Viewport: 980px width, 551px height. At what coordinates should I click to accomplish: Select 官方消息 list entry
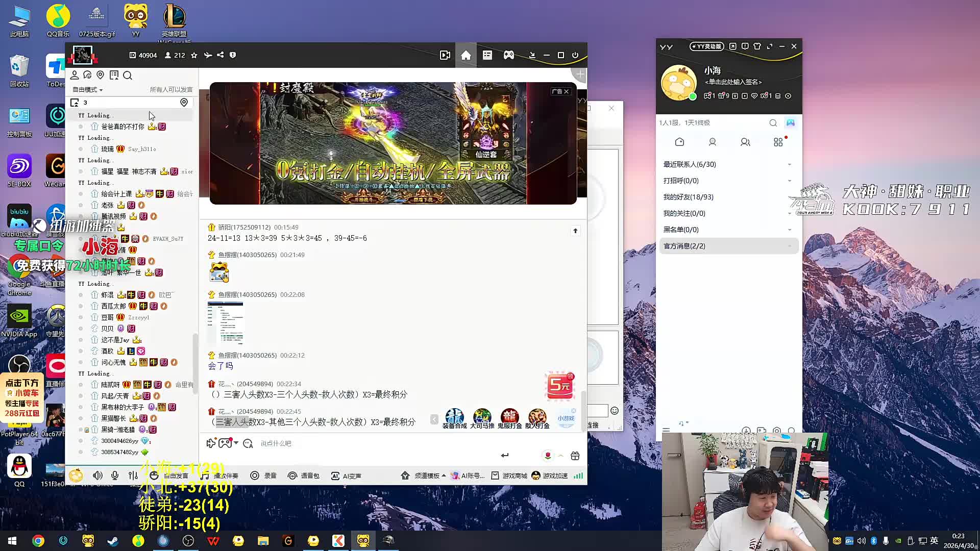684,246
